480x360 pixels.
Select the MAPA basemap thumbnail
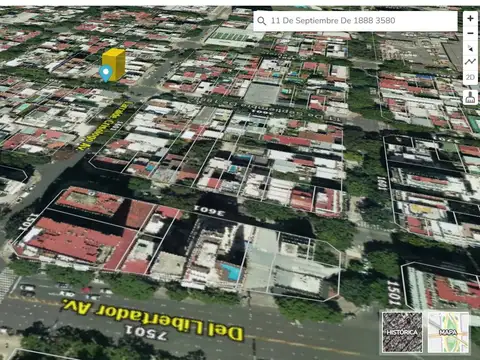point(448,332)
